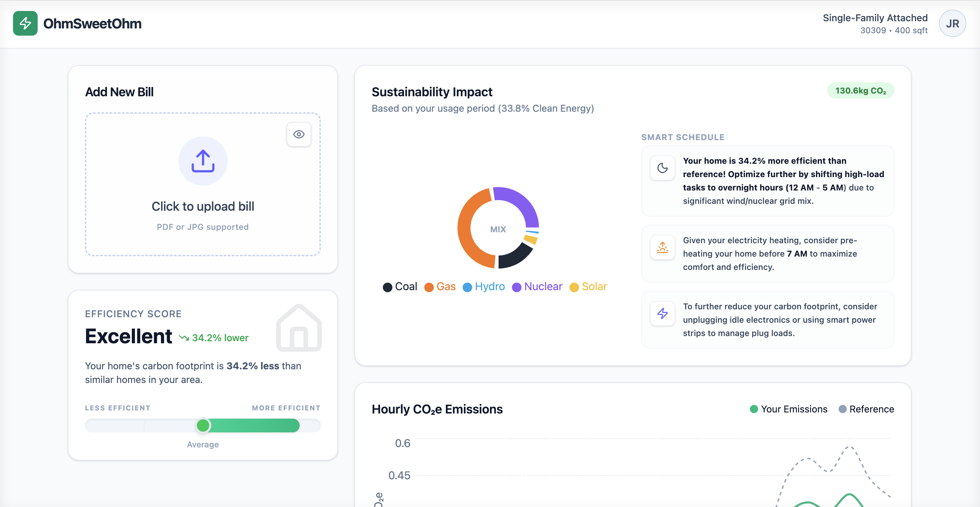Viewport: 980px width, 507px height.
Task: Click the 130.6kg CO₂ badge
Action: click(860, 91)
